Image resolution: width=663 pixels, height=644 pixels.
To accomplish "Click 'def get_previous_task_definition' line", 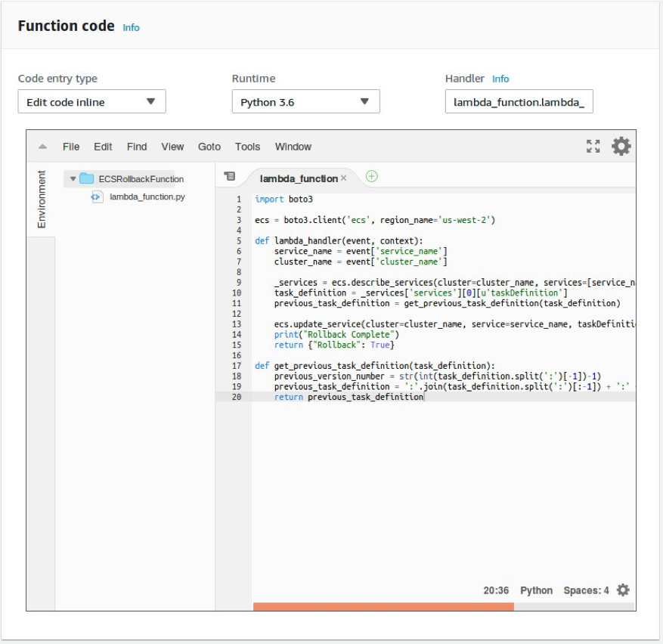I will coord(375,366).
